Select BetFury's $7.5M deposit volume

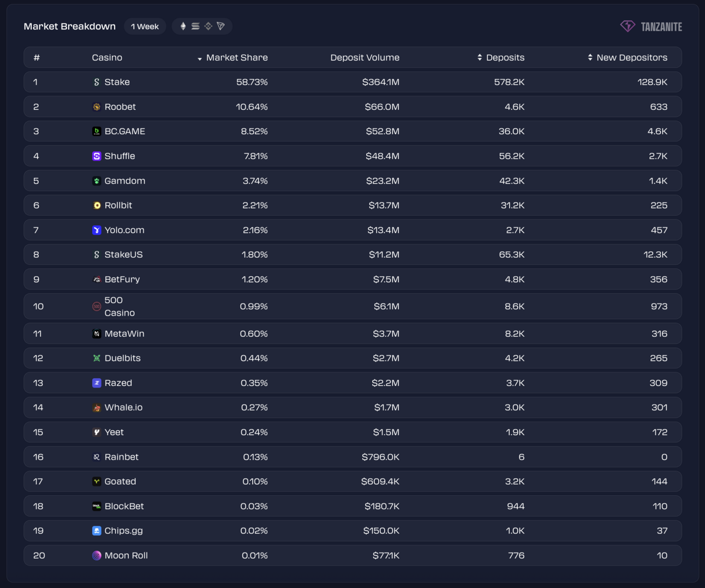point(386,280)
